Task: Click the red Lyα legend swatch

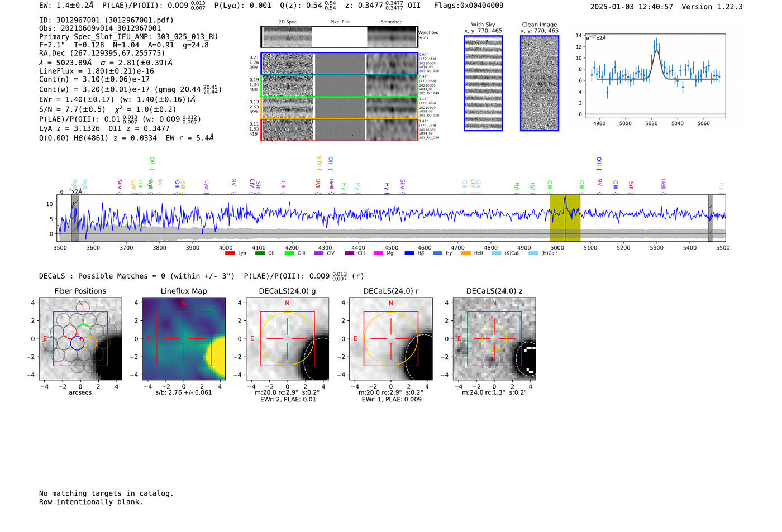Action: coord(230,253)
